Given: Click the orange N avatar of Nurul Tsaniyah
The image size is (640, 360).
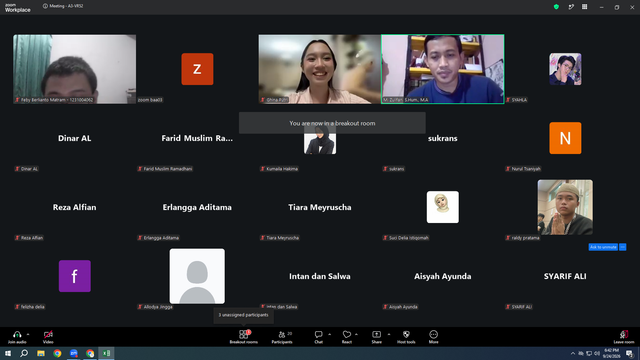Looking at the screenshot, I should tap(565, 138).
